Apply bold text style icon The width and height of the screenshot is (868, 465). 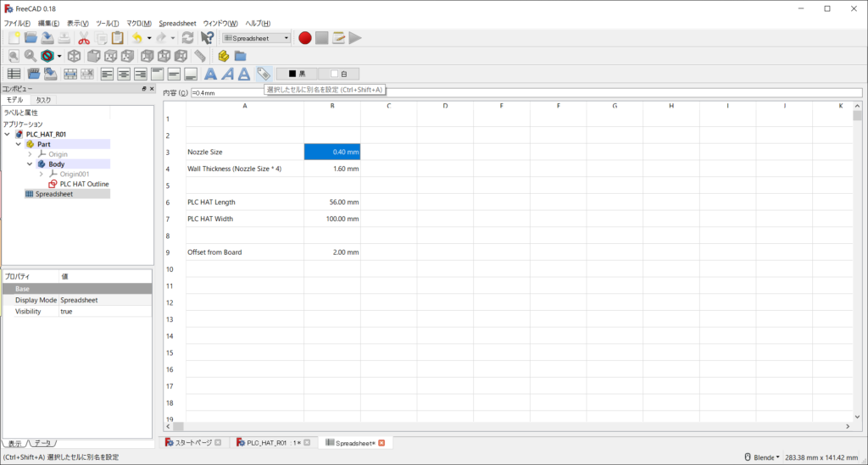(210, 75)
